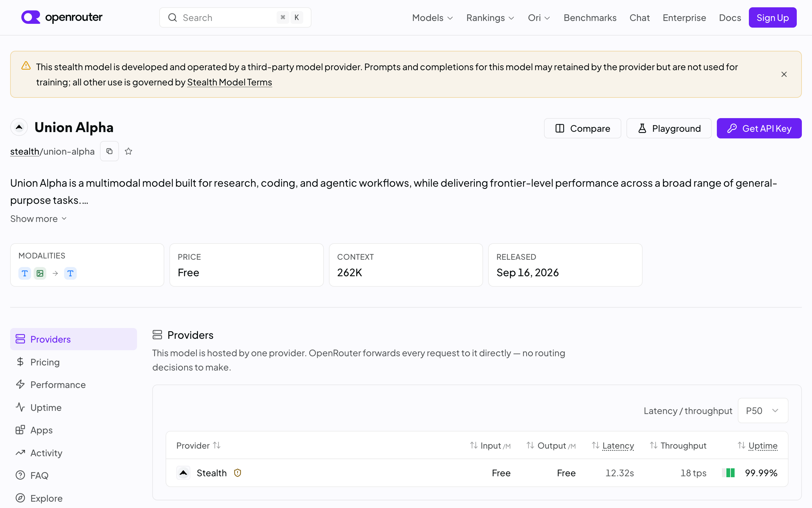Copy the stealth/union-alpha model ID

click(x=109, y=151)
